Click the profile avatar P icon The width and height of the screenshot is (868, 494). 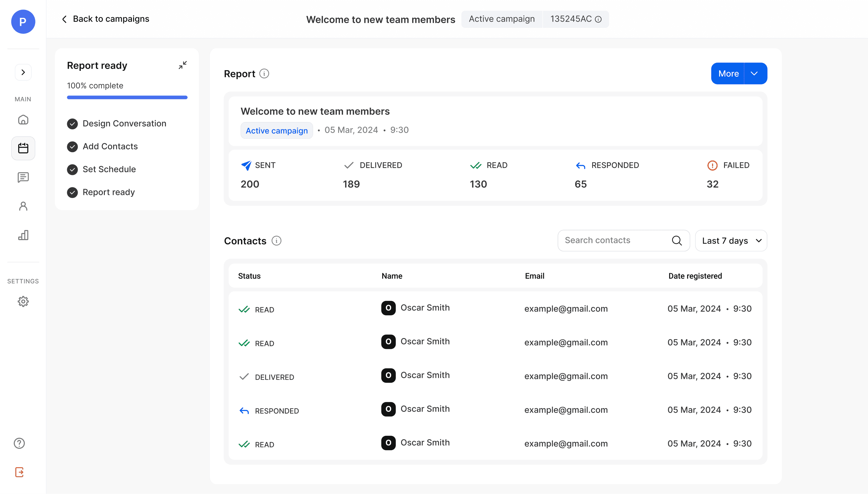pyautogui.click(x=23, y=22)
